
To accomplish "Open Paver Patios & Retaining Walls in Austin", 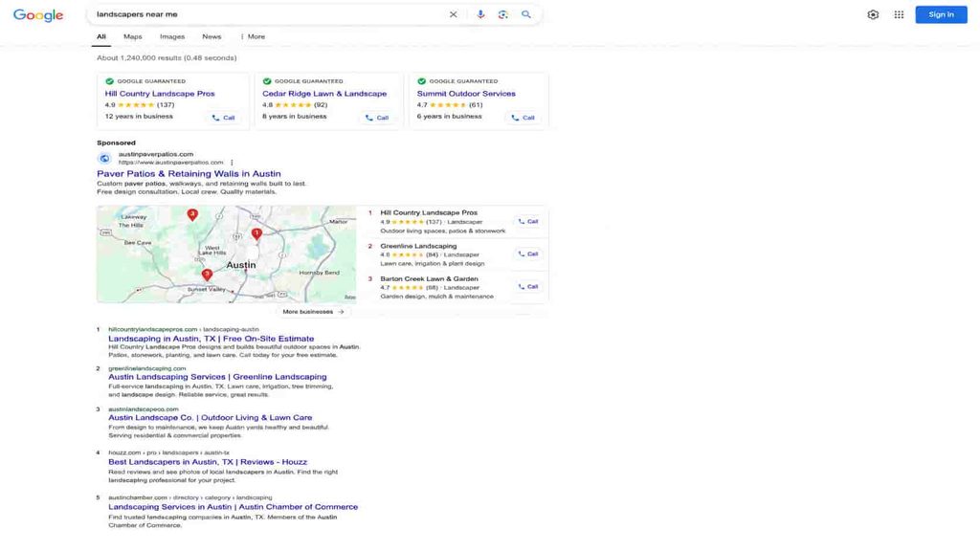I will click(x=189, y=174).
